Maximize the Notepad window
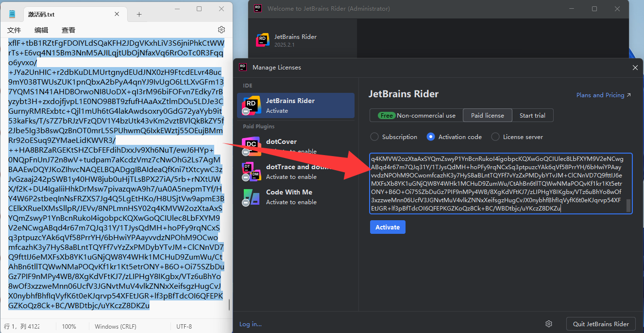 tap(199, 9)
